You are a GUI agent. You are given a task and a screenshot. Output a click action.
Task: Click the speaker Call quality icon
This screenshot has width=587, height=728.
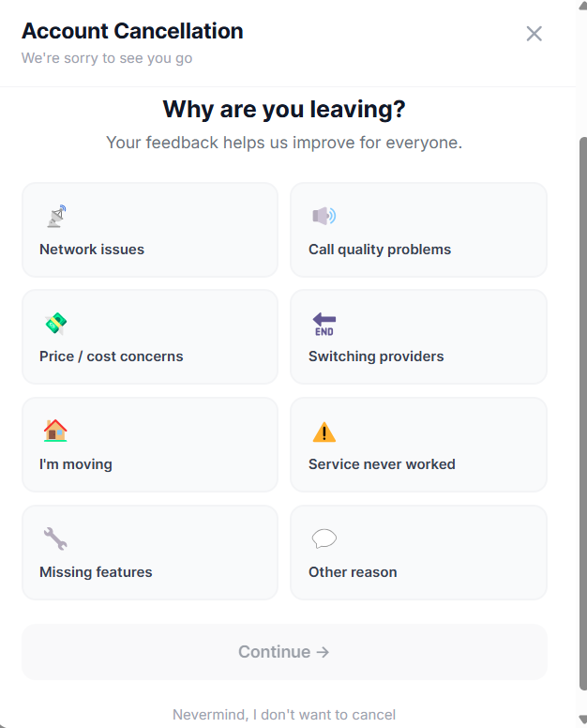point(324,217)
